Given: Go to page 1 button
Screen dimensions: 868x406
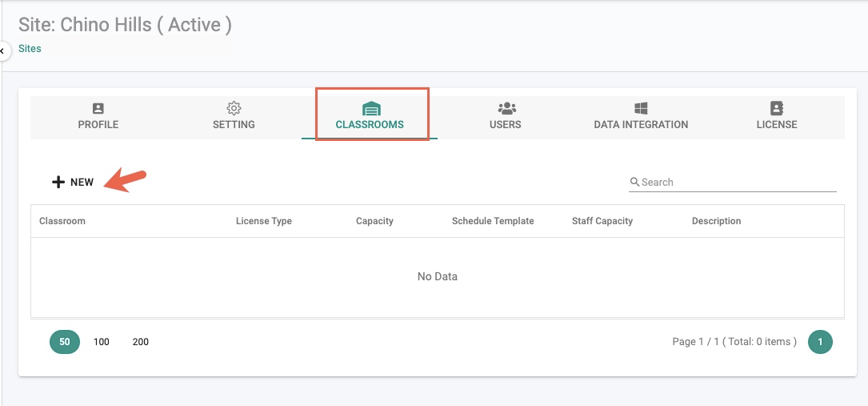Looking at the screenshot, I should (x=820, y=342).
